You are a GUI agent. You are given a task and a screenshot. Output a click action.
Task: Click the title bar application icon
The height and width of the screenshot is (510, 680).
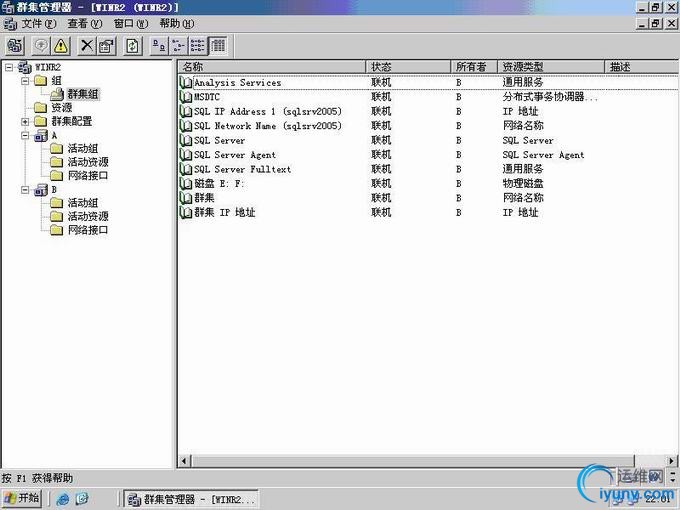(x=8, y=7)
